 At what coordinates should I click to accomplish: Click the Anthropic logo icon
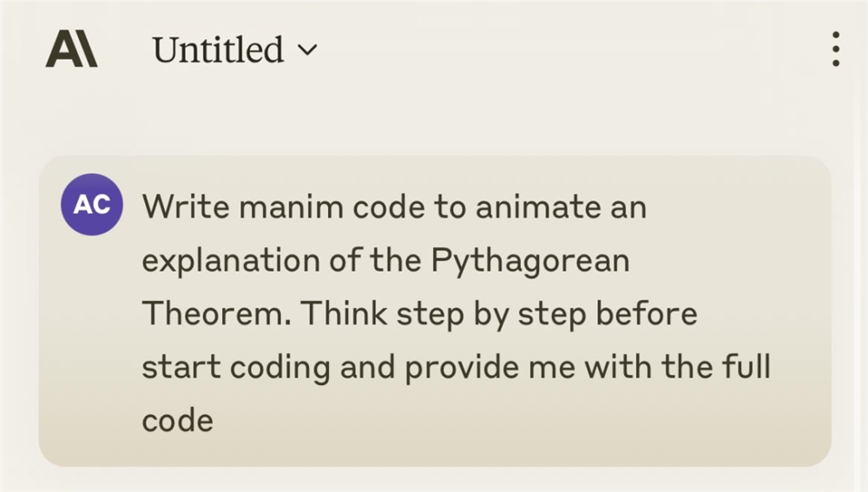point(71,49)
